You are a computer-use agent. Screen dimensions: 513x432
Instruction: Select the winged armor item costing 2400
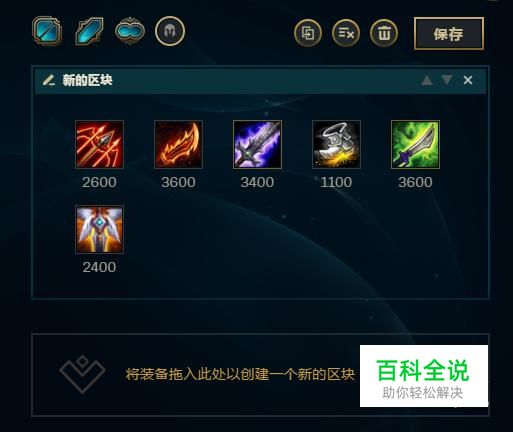pyautogui.click(x=99, y=229)
